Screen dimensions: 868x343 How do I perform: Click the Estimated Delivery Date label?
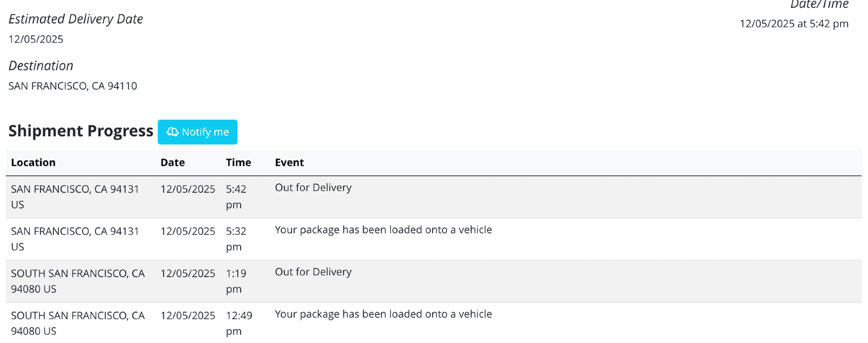76,19
